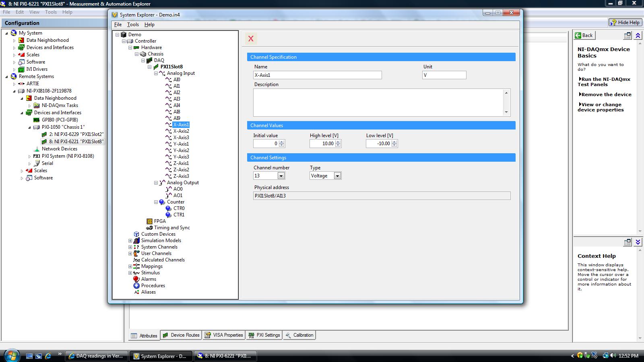This screenshot has height=362, width=644.
Task: Click the AO0 analog output icon
Action: pos(169,189)
